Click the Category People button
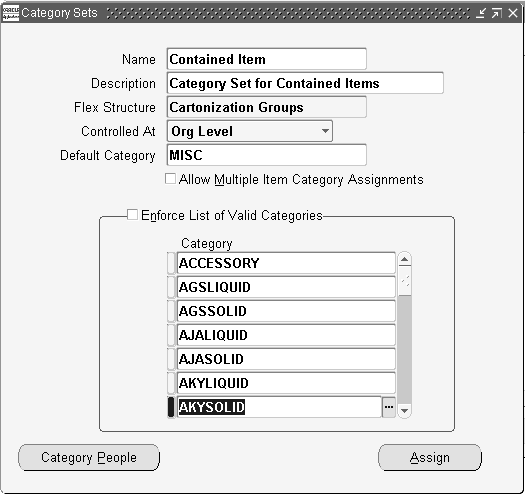Image resolution: width=525 pixels, height=495 pixels. point(89,457)
